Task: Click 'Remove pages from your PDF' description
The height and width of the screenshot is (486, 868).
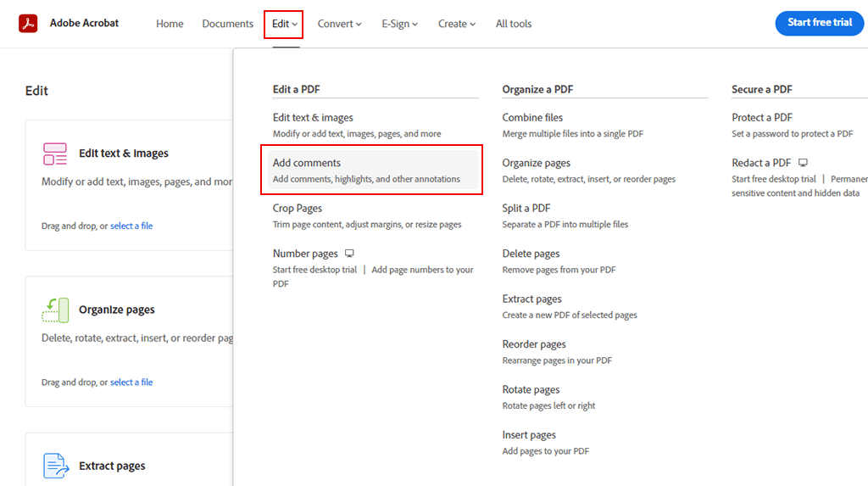Action: pos(559,270)
